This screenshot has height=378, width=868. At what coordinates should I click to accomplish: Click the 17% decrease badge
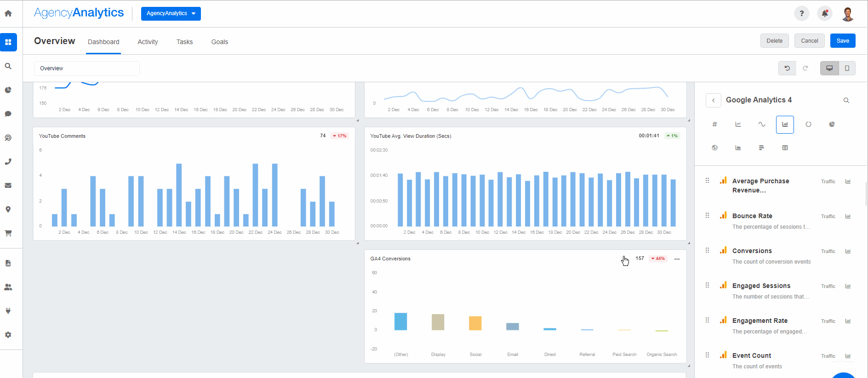[x=340, y=136]
